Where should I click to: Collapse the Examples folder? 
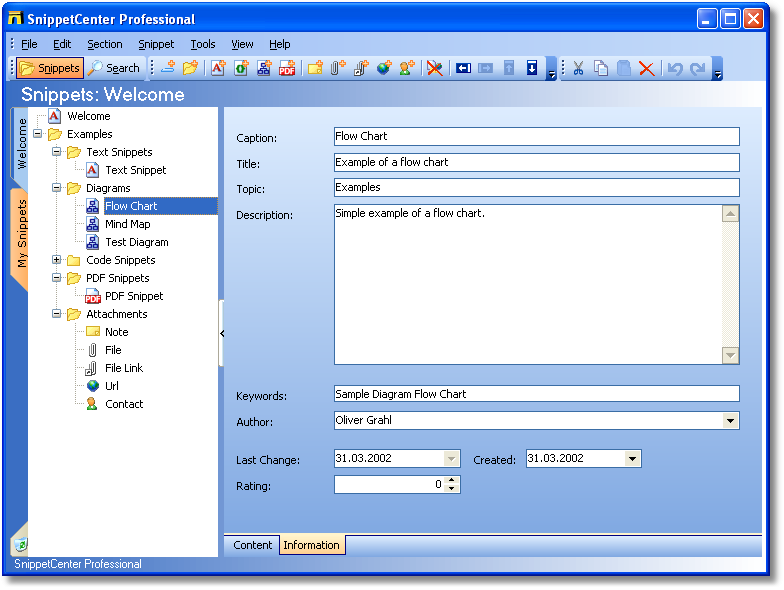coord(38,134)
